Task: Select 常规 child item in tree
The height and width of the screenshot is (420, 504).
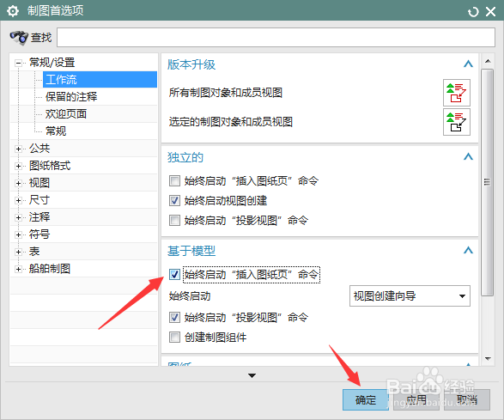Action: pyautogui.click(x=56, y=131)
